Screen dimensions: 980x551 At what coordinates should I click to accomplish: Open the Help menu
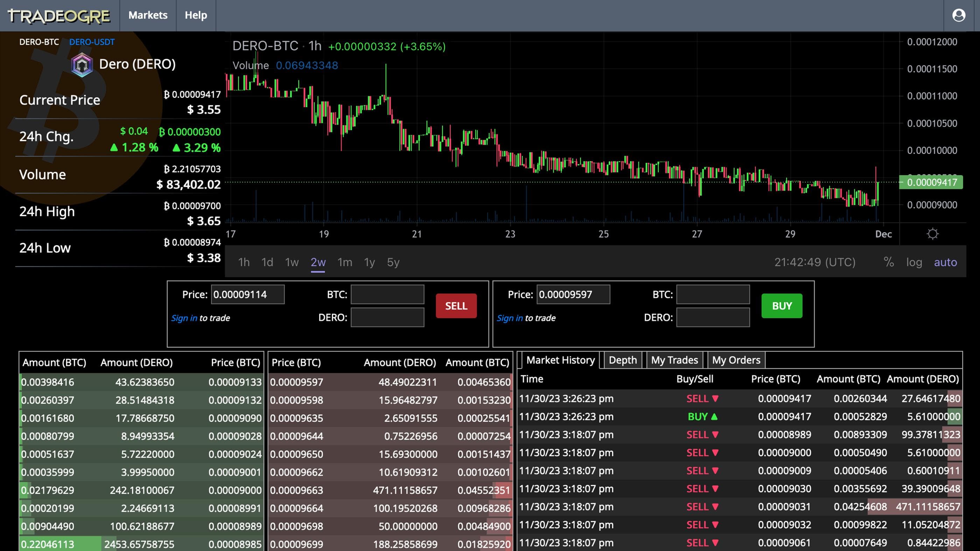click(x=196, y=15)
